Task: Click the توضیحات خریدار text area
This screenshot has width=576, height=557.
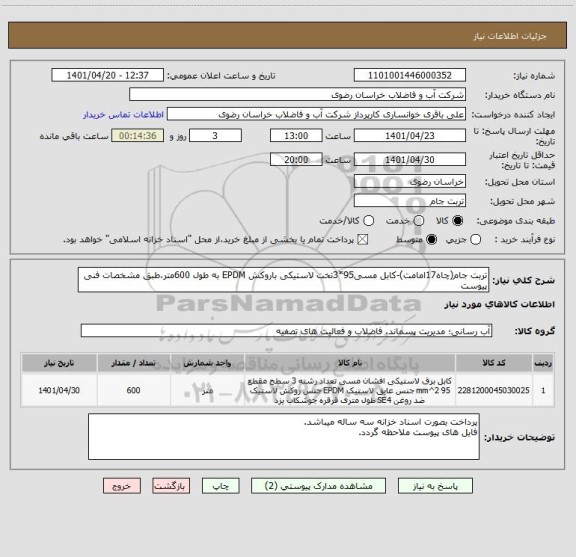Action: tap(284, 436)
